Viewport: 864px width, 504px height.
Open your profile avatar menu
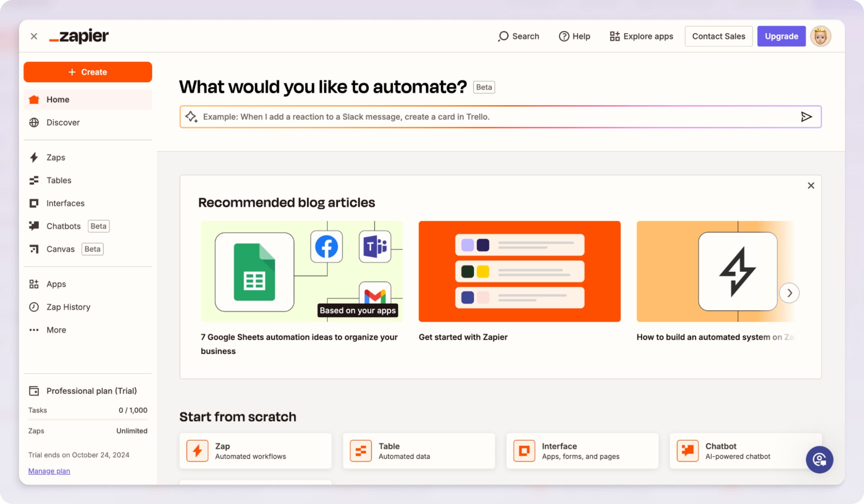pyautogui.click(x=821, y=36)
